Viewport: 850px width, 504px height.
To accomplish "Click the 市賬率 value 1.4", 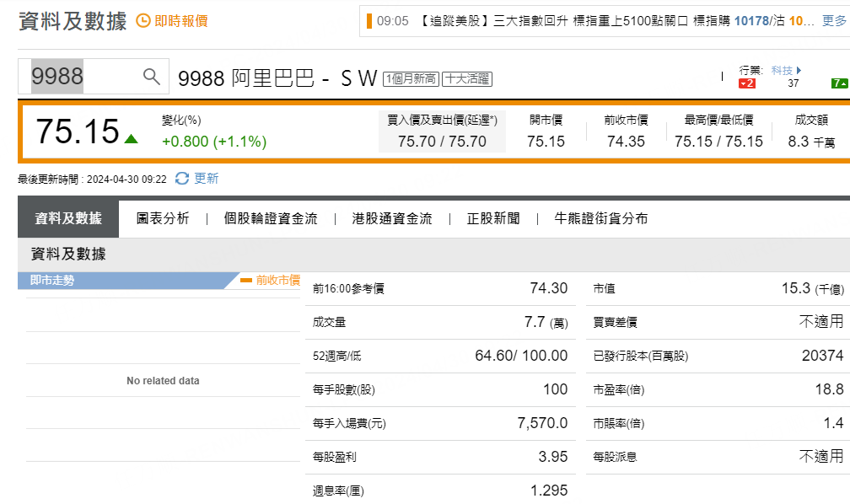I will [834, 423].
